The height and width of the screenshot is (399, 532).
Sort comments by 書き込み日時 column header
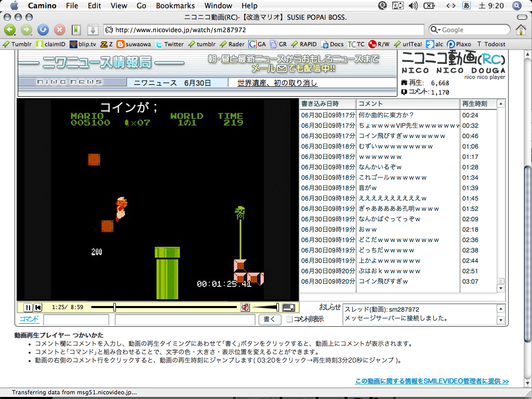328,104
